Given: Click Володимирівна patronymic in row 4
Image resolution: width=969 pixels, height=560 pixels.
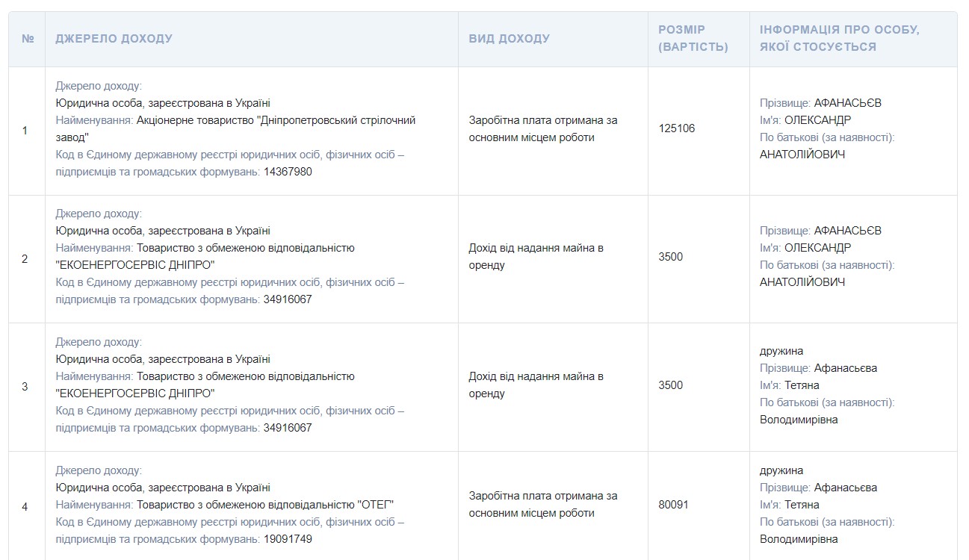Looking at the screenshot, I should pyautogui.click(x=799, y=539).
